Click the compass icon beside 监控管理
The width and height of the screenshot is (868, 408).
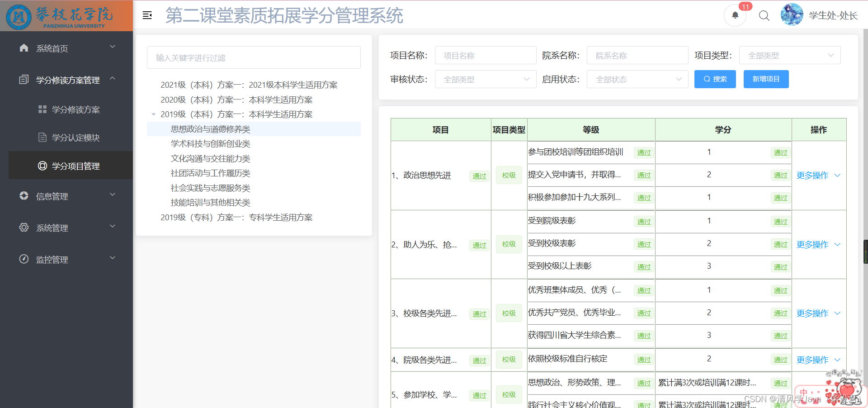coord(24,259)
